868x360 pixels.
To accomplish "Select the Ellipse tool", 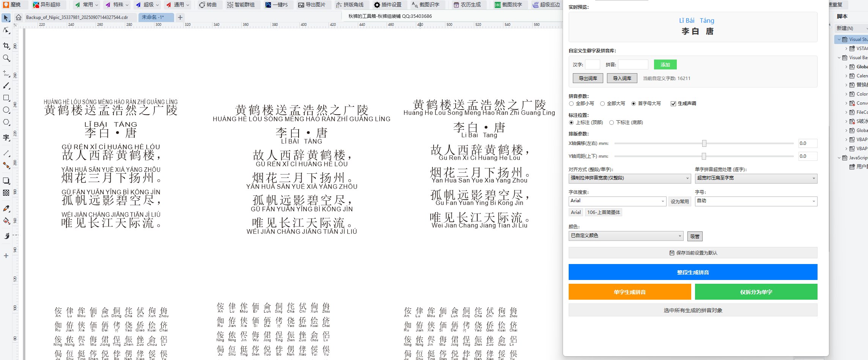I will click(6, 110).
